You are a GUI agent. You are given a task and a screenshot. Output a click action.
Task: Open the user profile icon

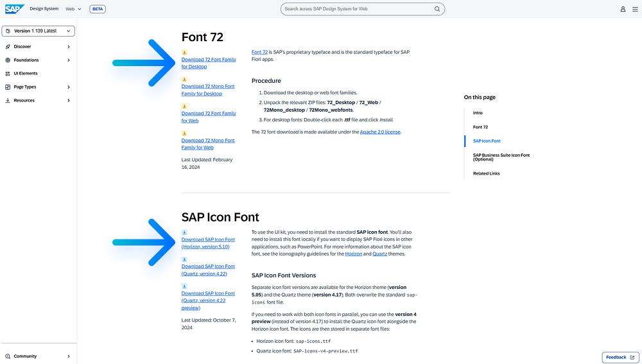coord(623,9)
